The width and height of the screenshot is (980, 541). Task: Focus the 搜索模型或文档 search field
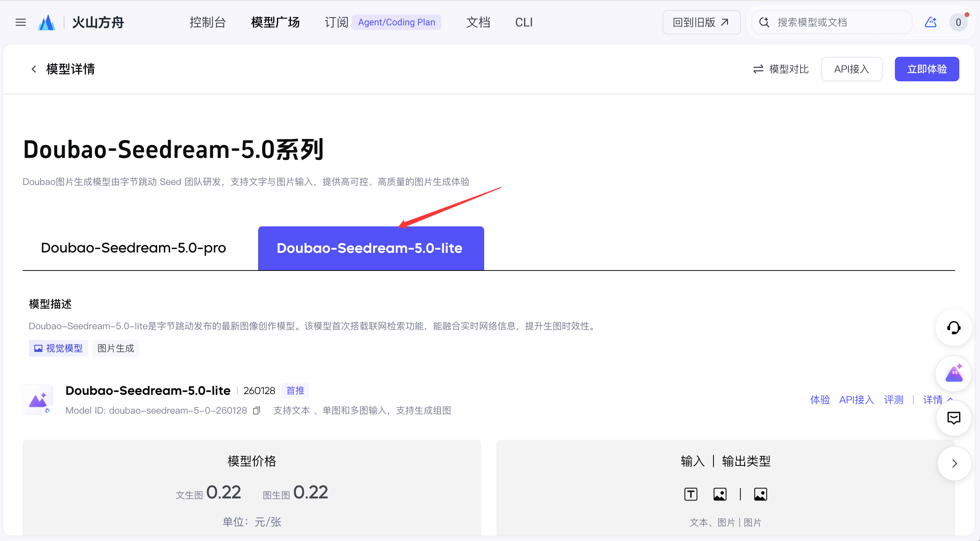click(832, 22)
